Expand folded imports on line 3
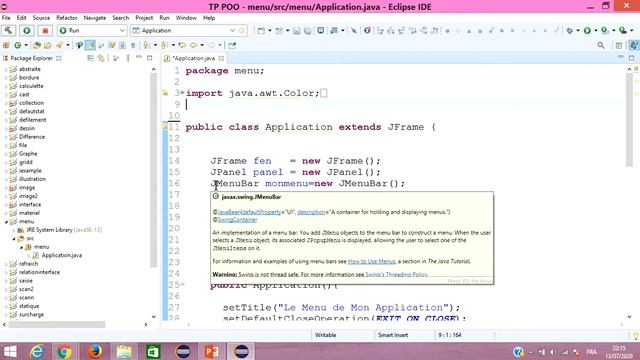The image size is (640, 360). [182, 93]
